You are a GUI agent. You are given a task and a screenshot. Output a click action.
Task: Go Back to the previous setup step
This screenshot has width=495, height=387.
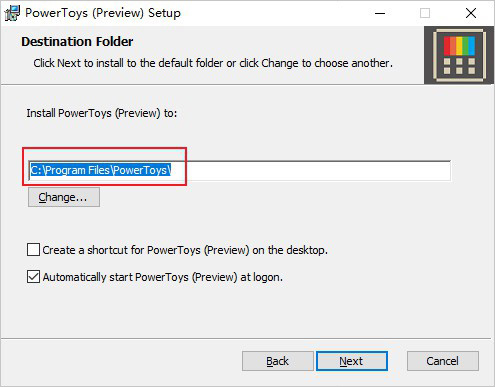tap(278, 361)
